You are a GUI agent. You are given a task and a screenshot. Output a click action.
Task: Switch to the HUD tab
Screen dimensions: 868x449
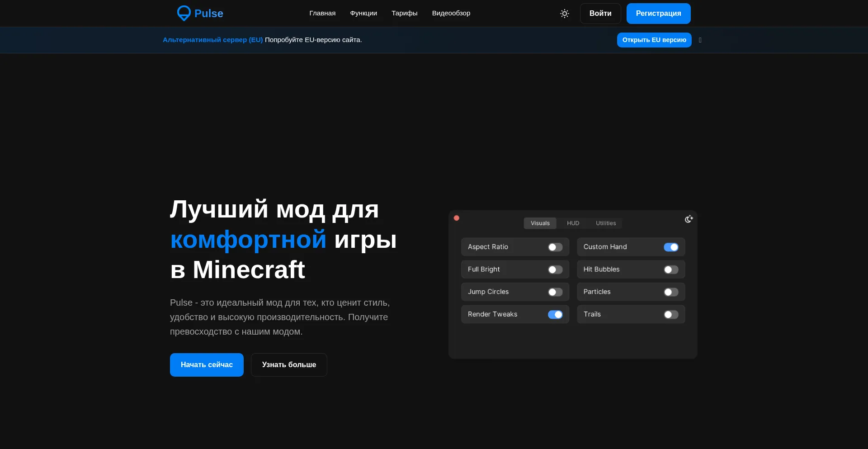pyautogui.click(x=573, y=223)
